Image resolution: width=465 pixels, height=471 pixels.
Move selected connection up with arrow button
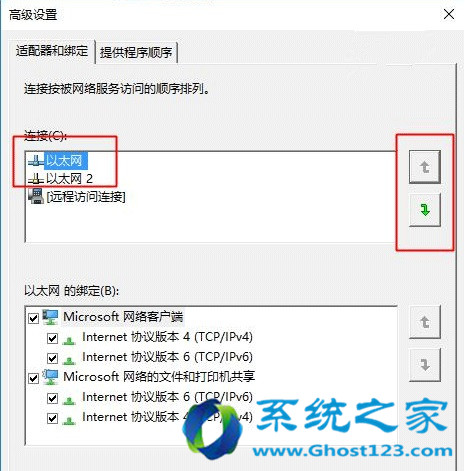(425, 167)
